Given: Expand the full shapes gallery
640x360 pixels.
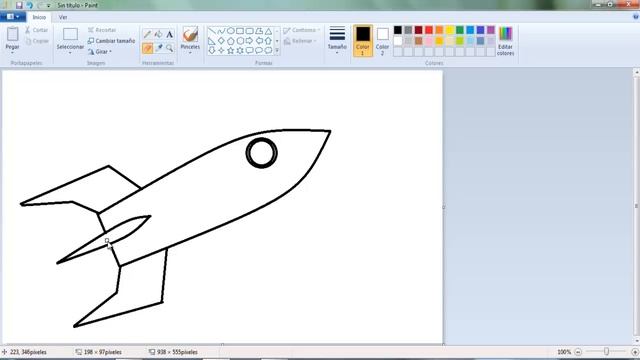Looking at the screenshot, I should [277, 50].
